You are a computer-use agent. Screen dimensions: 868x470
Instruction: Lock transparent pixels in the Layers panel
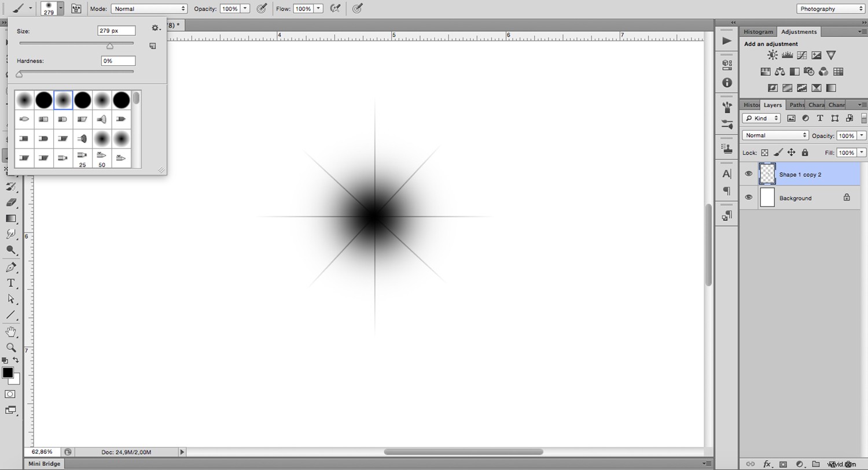pos(764,152)
